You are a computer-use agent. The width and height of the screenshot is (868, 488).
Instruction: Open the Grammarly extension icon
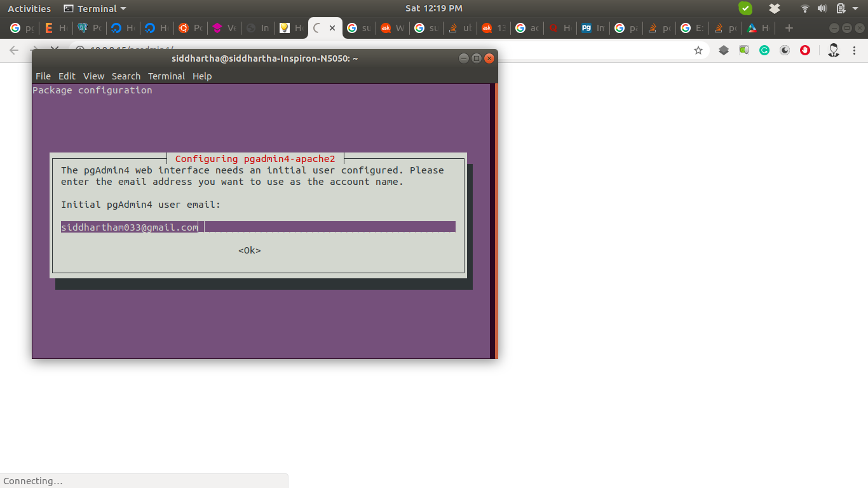click(x=764, y=50)
